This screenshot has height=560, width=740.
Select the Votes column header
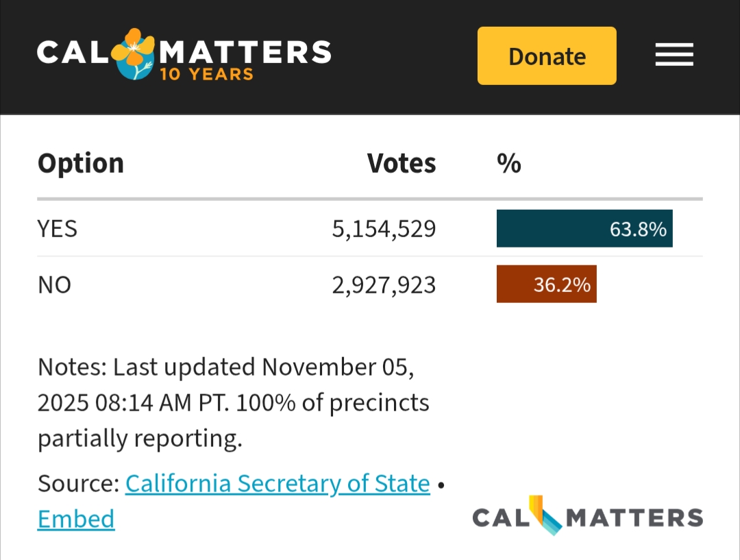pyautogui.click(x=402, y=163)
